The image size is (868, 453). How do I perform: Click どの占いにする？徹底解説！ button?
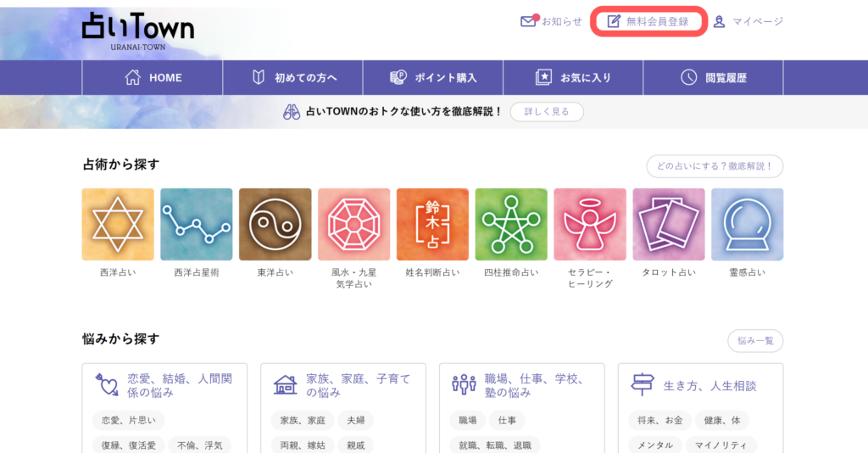715,166
